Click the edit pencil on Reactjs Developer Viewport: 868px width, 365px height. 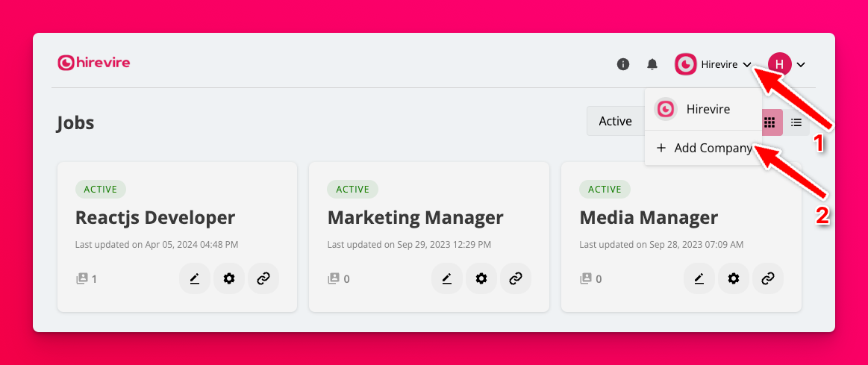[x=195, y=278]
